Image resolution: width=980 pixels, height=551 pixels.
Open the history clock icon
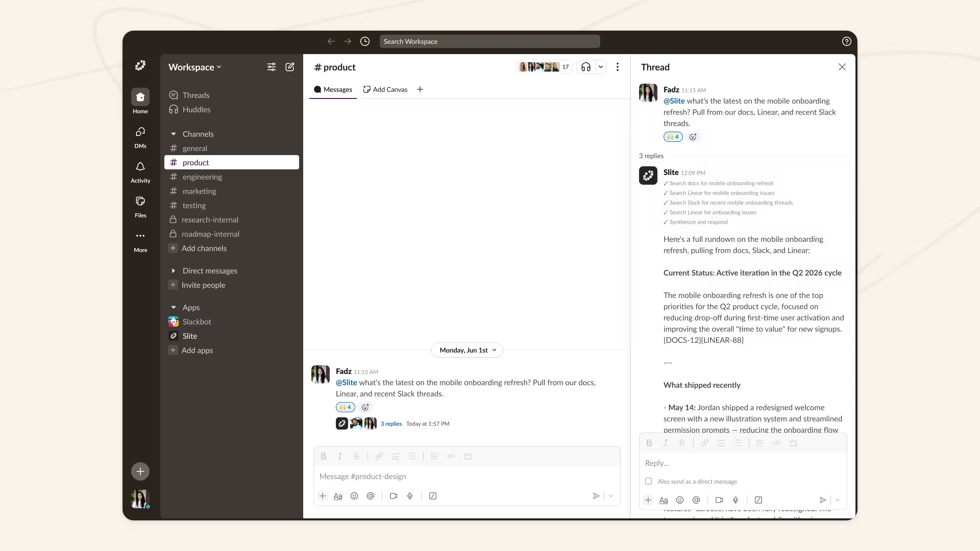click(x=365, y=41)
